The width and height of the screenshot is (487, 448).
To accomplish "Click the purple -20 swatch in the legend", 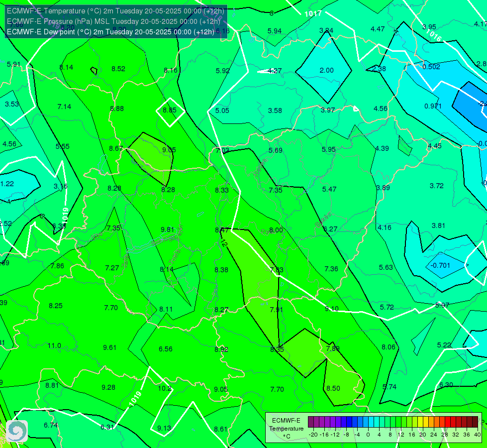I will pyautogui.click(x=310, y=422).
